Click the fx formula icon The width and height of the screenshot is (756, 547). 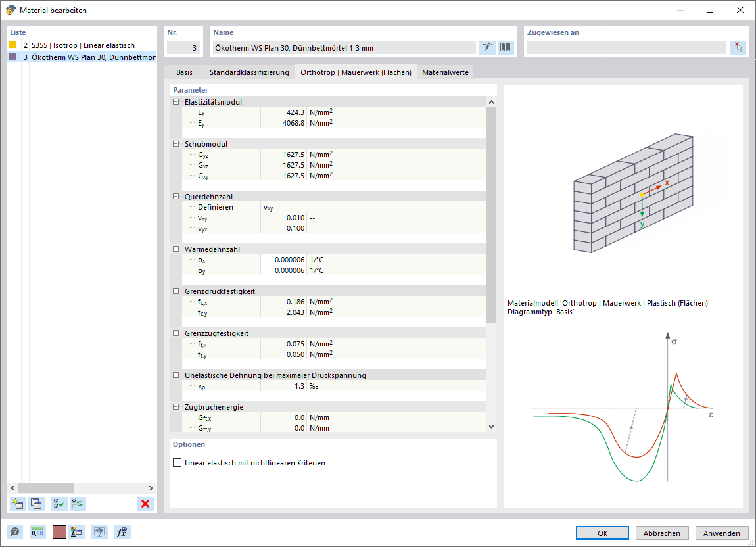(x=122, y=532)
